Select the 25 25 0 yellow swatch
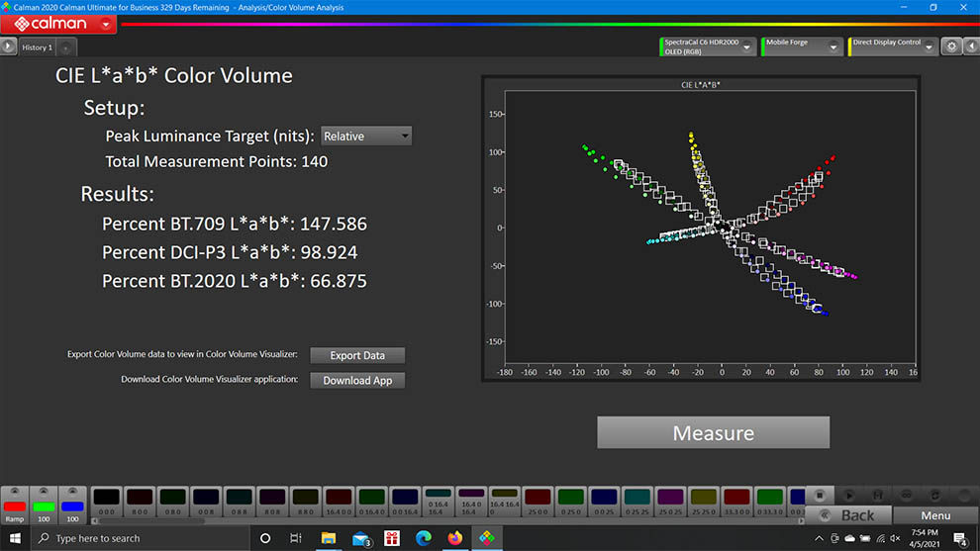 (x=703, y=502)
